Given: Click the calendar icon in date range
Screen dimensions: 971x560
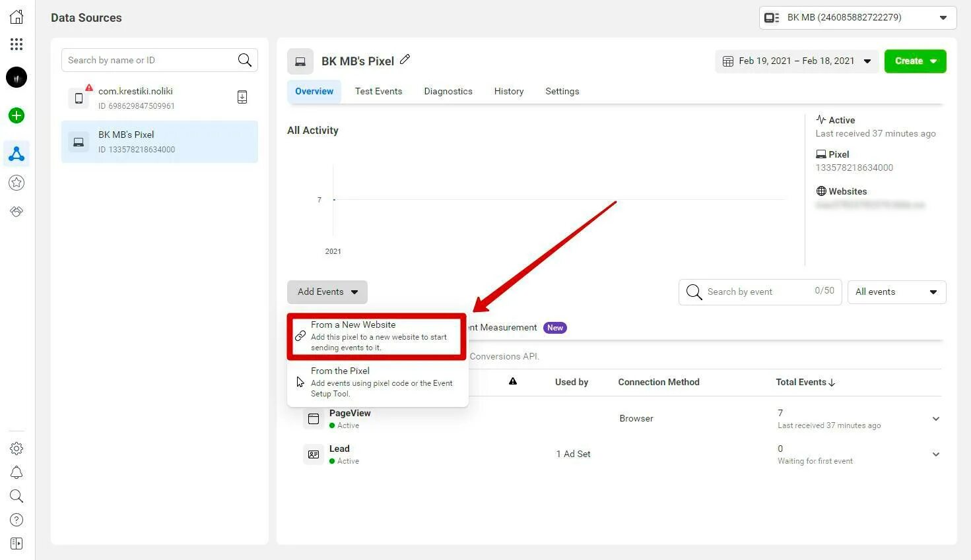Looking at the screenshot, I should (728, 61).
